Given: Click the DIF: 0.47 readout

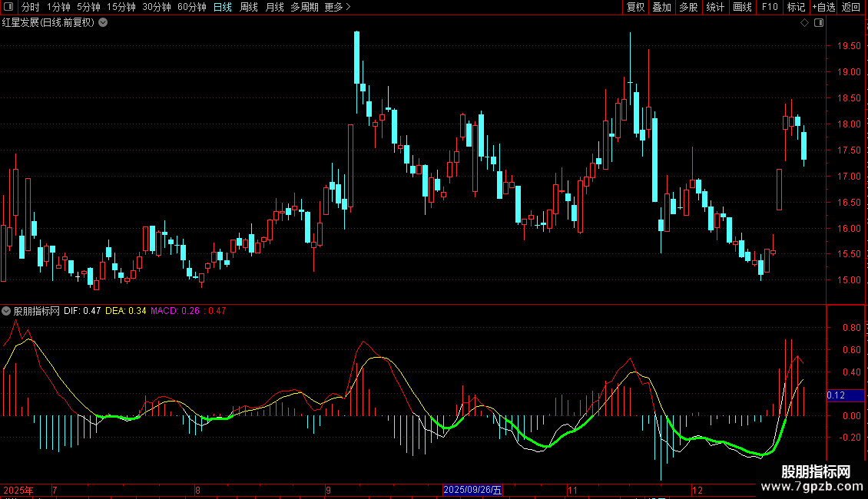Looking at the screenshot, I should click(x=82, y=311).
